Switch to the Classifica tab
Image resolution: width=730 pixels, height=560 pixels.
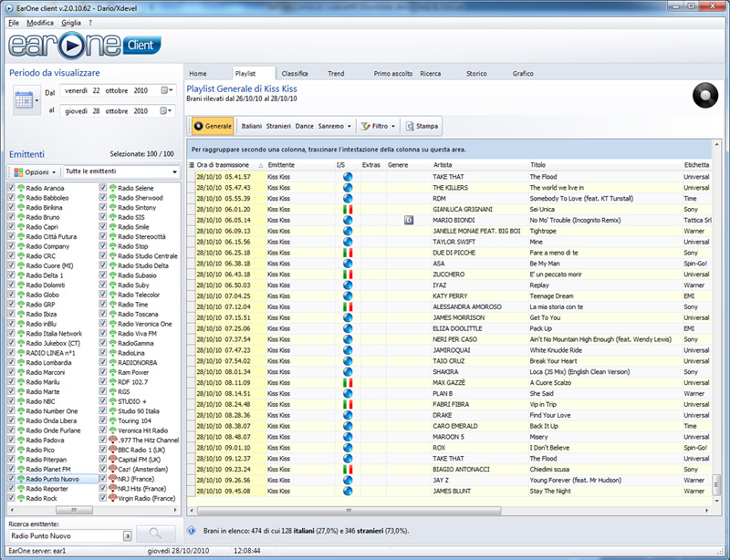coord(295,74)
